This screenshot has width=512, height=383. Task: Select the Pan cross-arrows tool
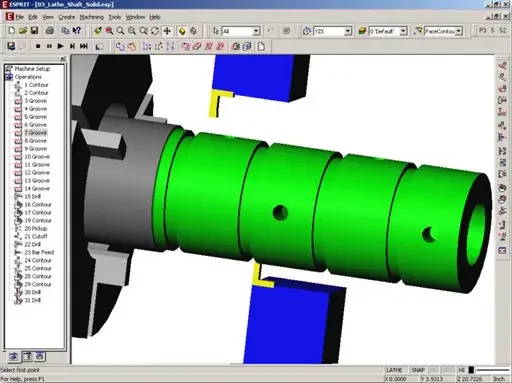click(x=167, y=31)
